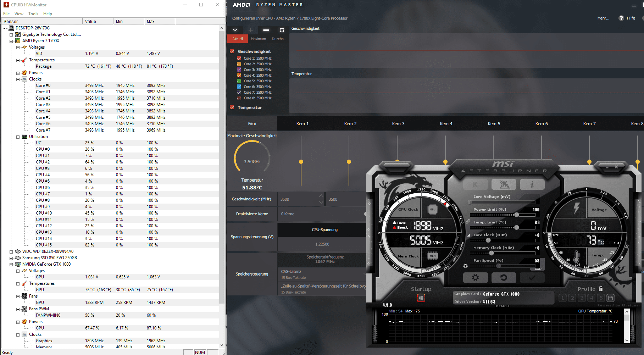
Task: Expand Ryzen Powers node in HWMonitor
Action: click(x=18, y=73)
